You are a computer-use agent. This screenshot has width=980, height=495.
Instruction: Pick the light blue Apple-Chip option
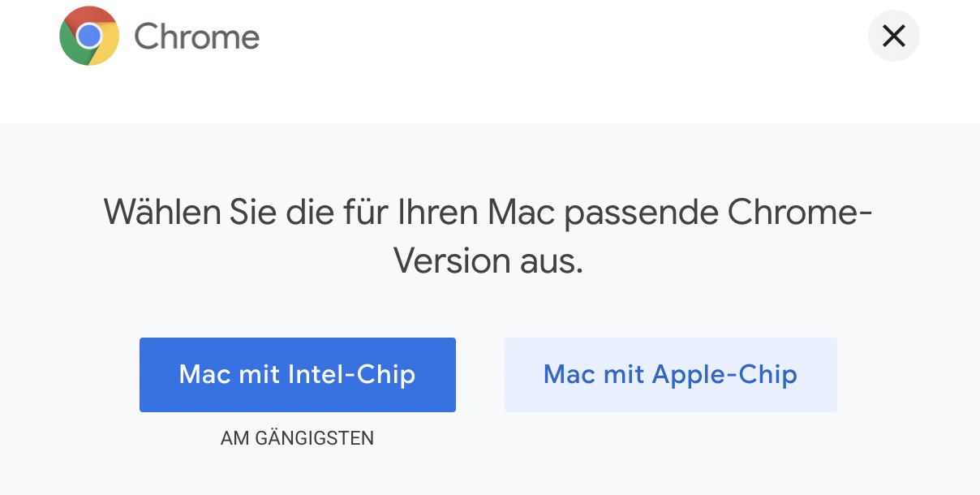670,375
